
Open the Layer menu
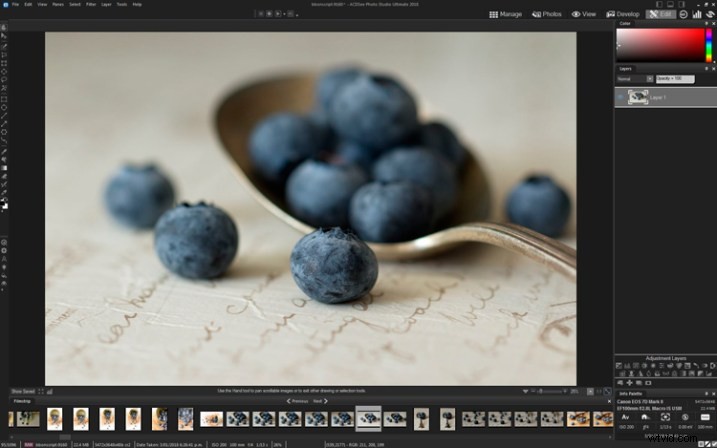106,4
